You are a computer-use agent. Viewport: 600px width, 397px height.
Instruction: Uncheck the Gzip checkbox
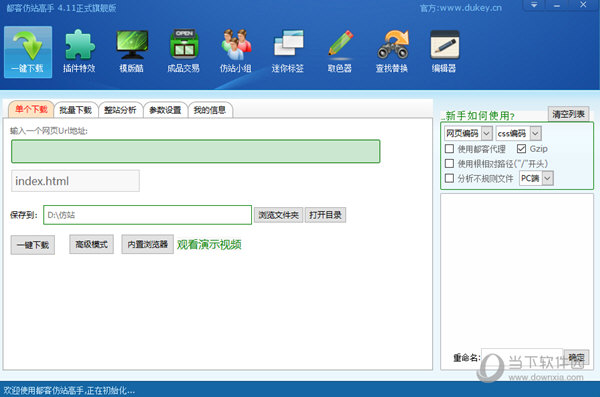click(x=521, y=149)
